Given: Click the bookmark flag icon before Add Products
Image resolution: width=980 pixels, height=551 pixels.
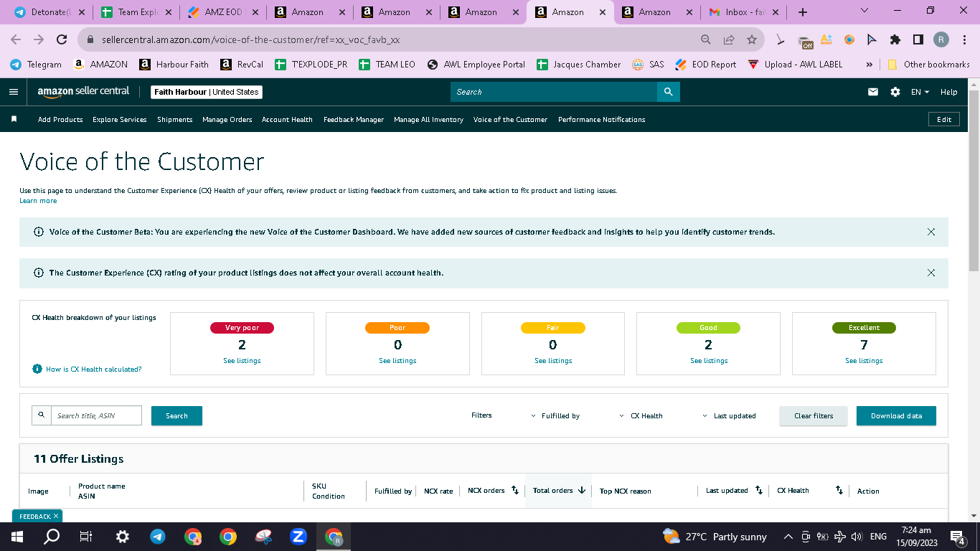Looking at the screenshot, I should (x=14, y=119).
